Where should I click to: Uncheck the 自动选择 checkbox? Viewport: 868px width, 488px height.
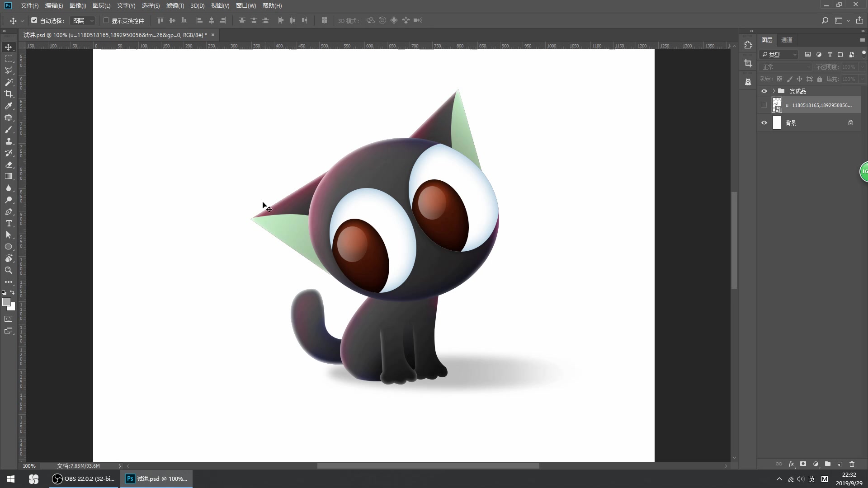(x=34, y=20)
